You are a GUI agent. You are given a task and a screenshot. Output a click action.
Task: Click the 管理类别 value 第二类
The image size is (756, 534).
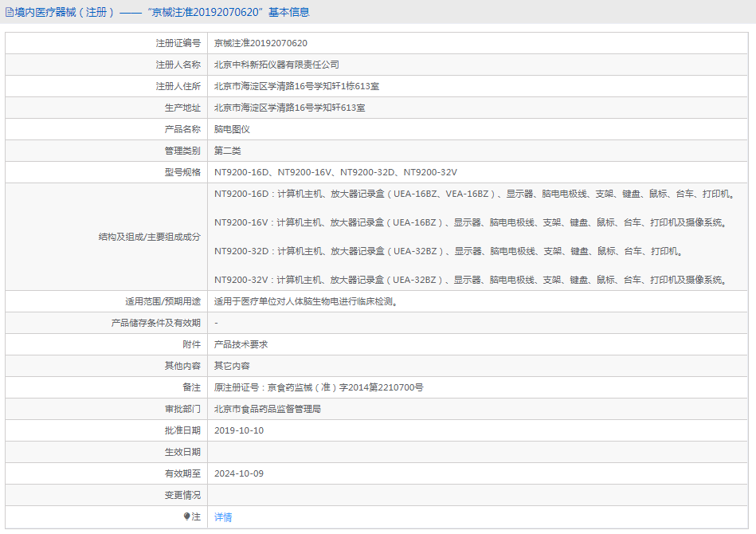point(227,150)
